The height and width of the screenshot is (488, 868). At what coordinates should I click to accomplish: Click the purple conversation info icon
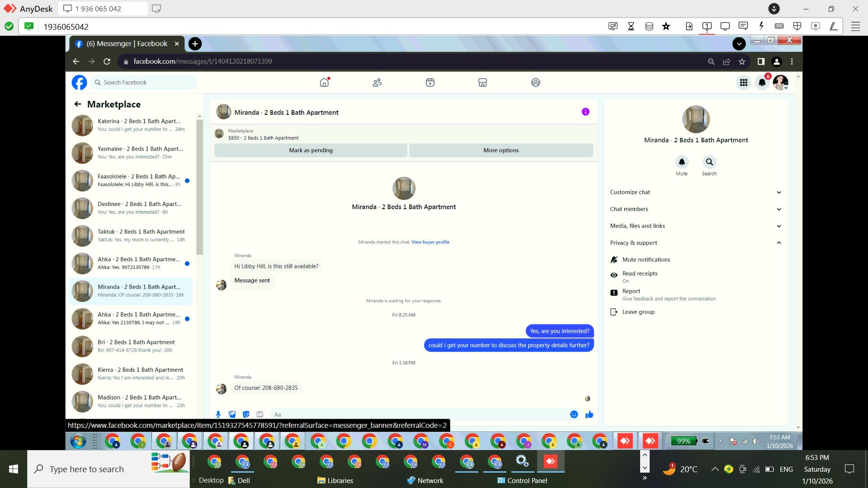(585, 112)
